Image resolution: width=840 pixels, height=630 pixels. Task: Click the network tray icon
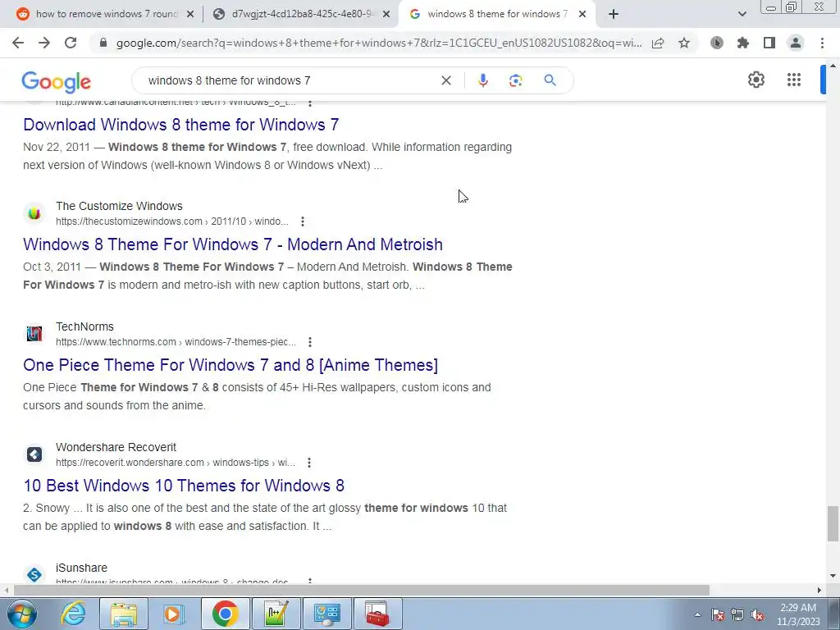click(x=737, y=614)
